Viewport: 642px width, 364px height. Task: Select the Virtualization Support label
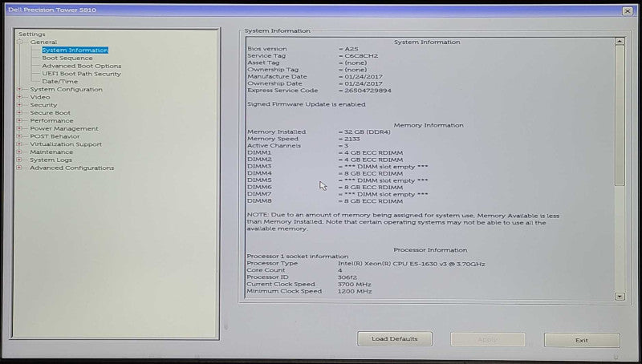point(66,144)
